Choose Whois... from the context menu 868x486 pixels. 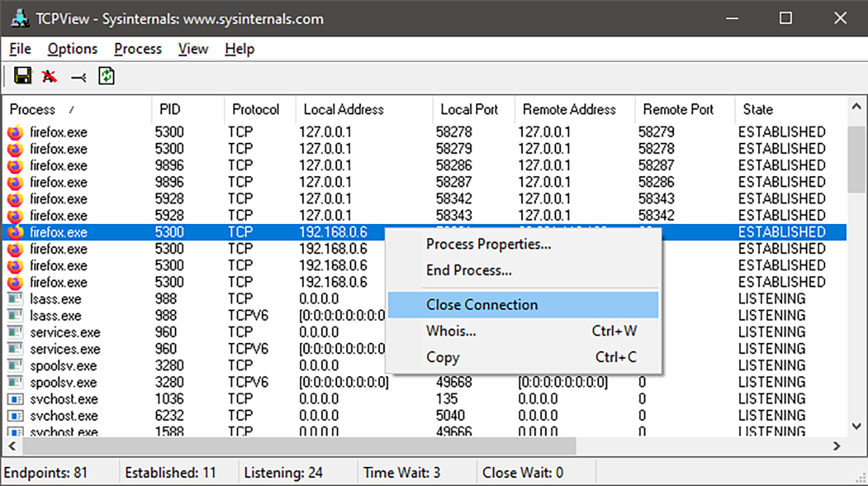coord(523,331)
